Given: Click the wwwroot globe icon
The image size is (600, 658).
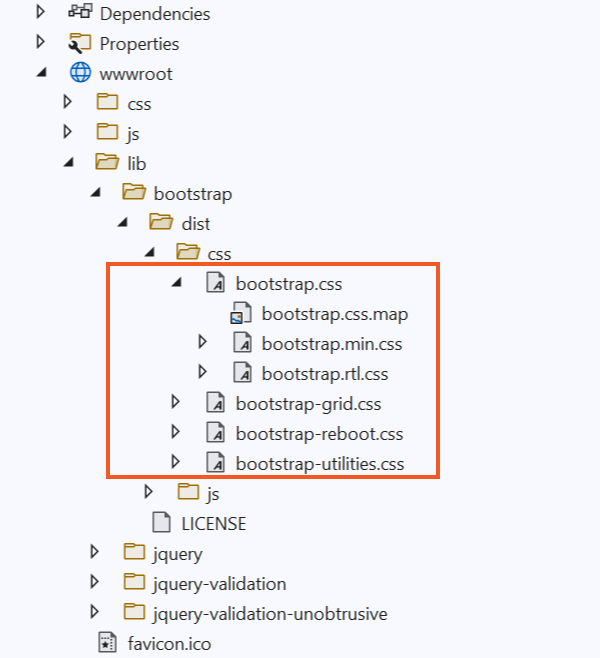Looking at the screenshot, I should click(80, 72).
